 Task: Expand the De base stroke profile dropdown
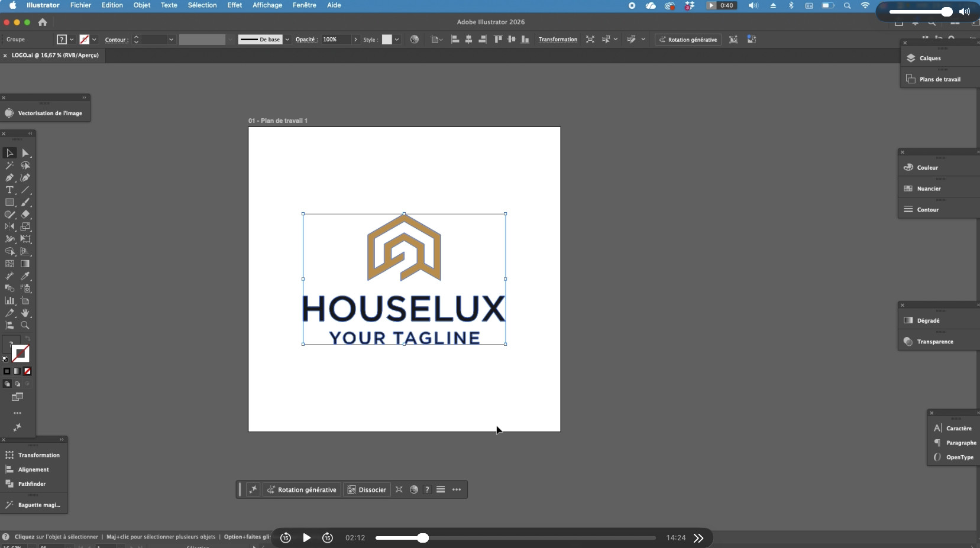pos(287,40)
